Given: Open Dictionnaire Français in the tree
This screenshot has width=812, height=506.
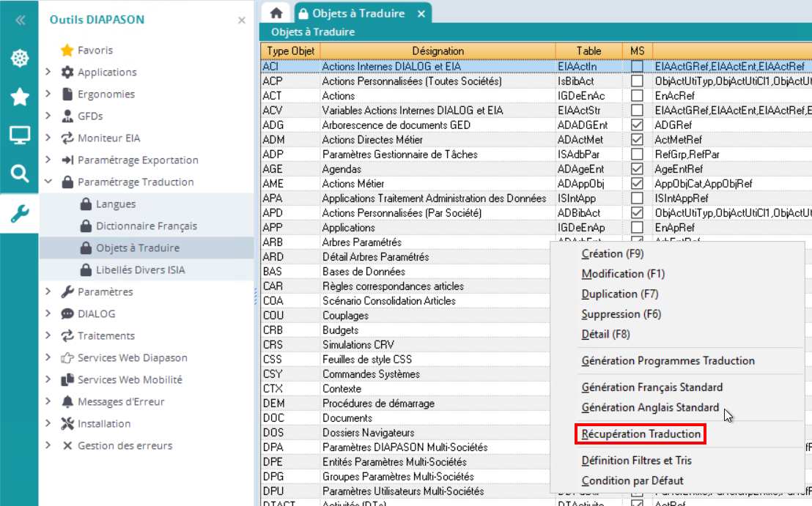Looking at the screenshot, I should pos(146,226).
